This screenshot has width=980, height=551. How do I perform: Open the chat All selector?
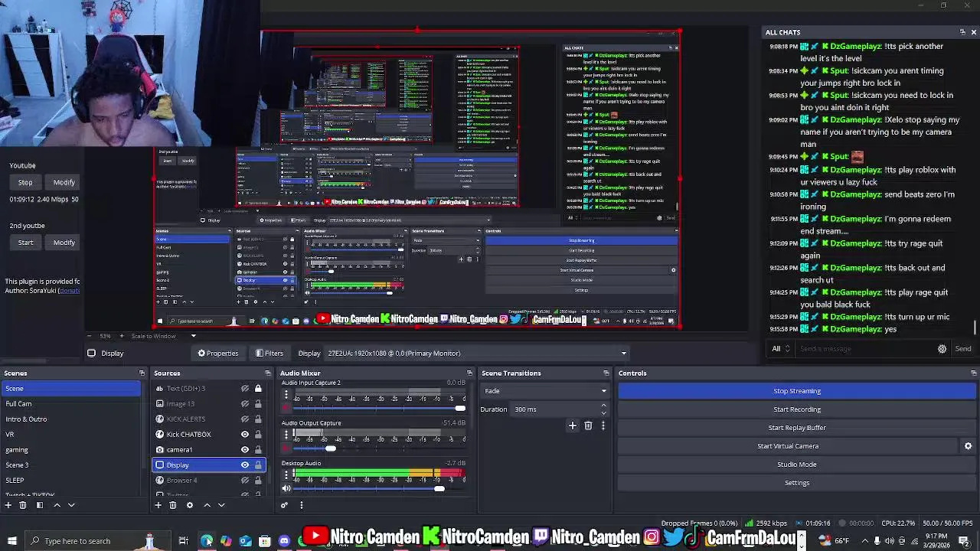pos(780,349)
